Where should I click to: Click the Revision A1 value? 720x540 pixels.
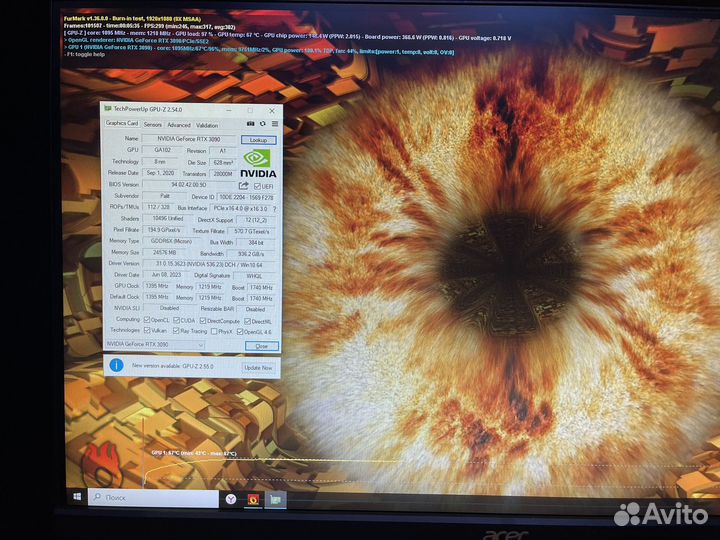click(223, 151)
